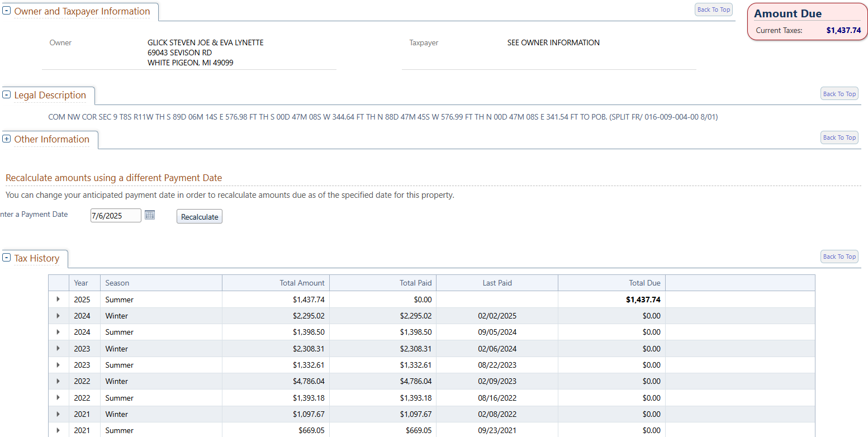Expand the 2022 Winter tax row

58,381
